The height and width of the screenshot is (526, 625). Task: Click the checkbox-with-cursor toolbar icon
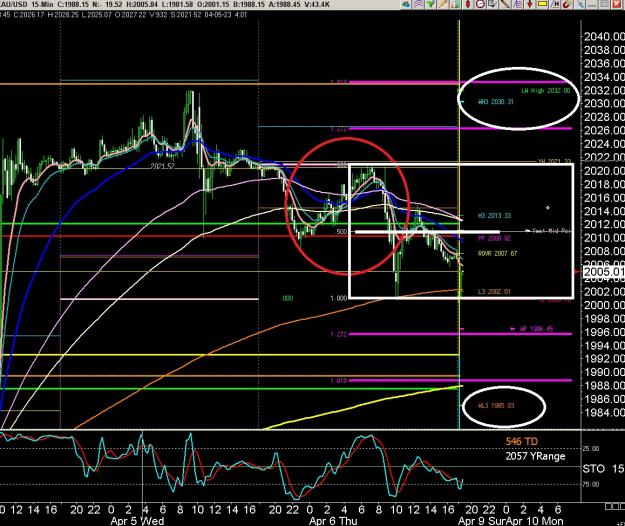(x=492, y=4)
